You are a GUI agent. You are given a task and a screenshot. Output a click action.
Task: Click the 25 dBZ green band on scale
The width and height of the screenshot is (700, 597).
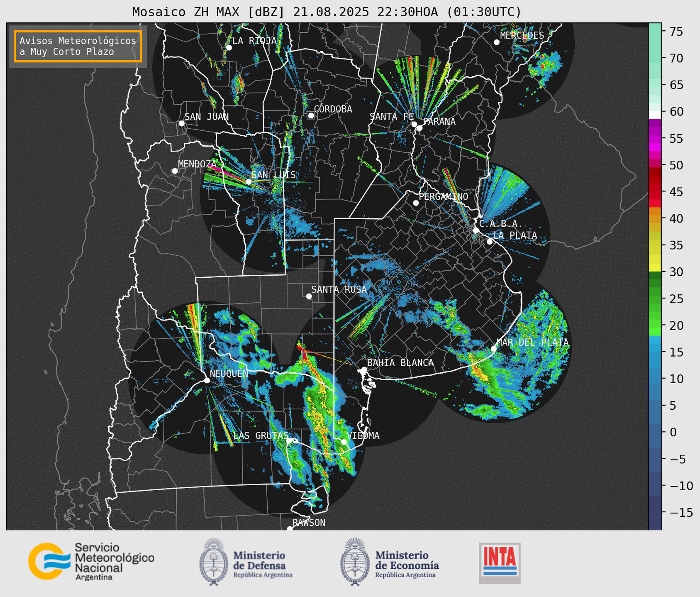pos(655,298)
